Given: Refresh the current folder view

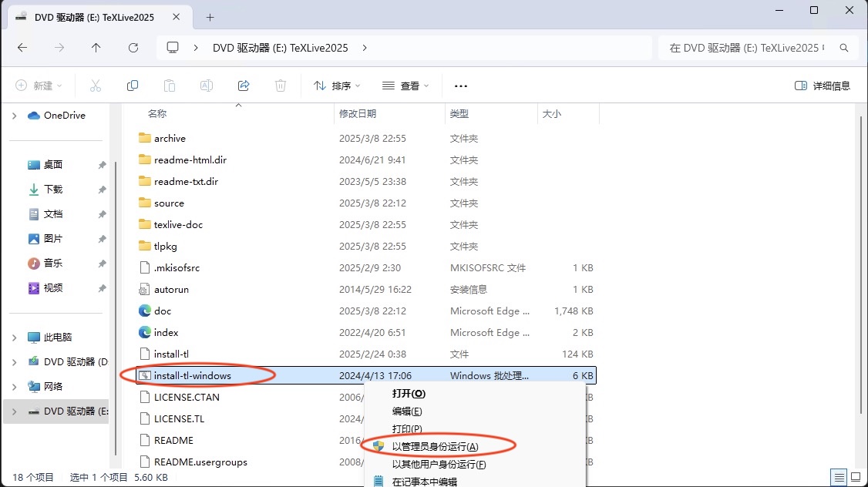Looking at the screenshot, I should [133, 48].
